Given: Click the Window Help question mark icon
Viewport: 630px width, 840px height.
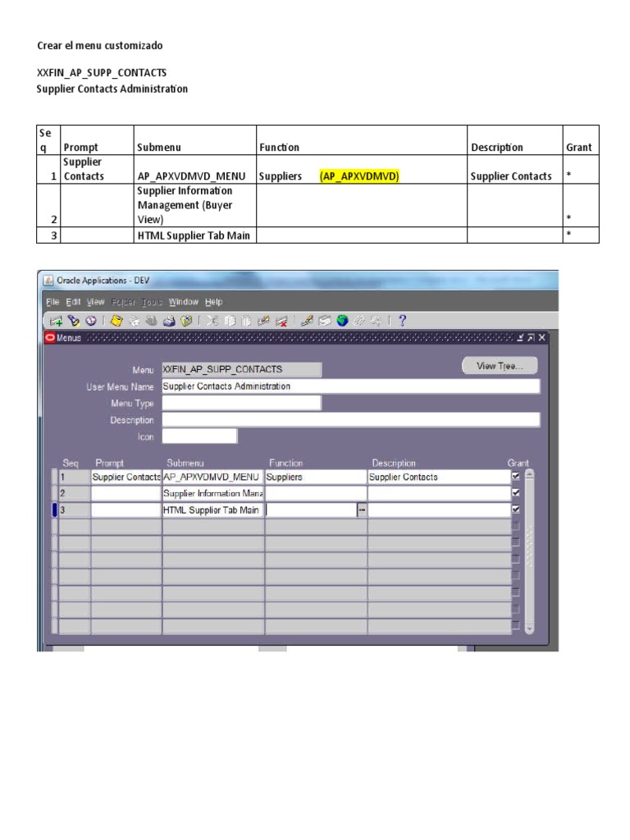Looking at the screenshot, I should point(402,321).
